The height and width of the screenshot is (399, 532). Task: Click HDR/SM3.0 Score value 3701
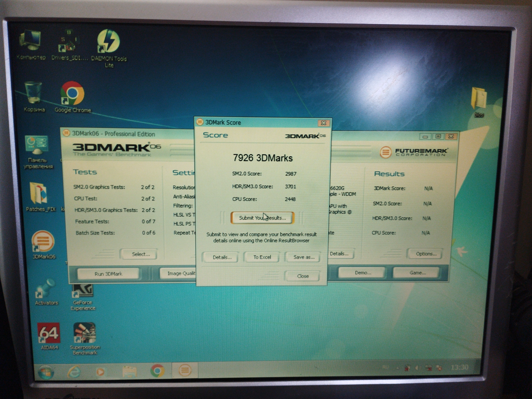click(x=290, y=186)
